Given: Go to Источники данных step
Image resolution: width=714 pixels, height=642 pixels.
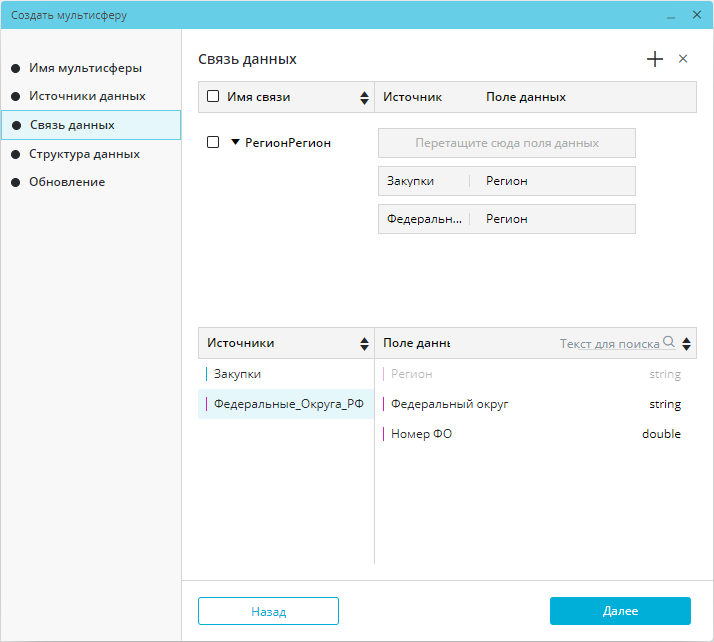Looking at the screenshot, I should click(87, 96).
